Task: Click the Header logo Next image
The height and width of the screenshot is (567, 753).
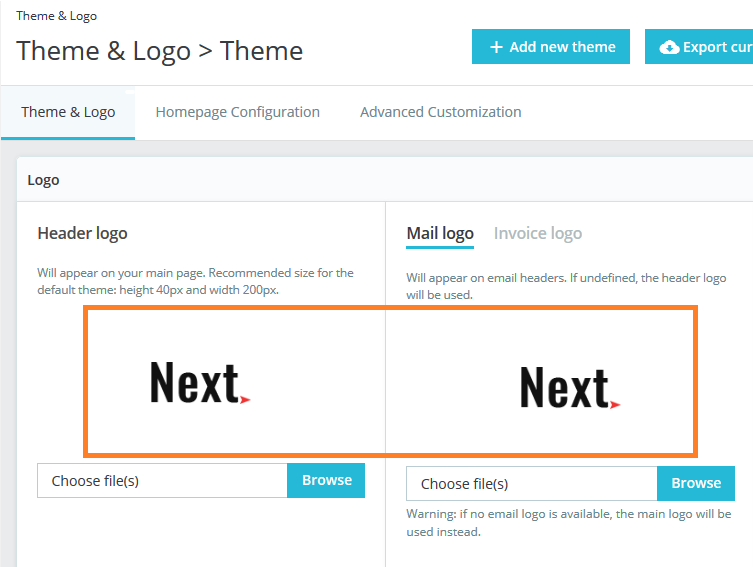Action: pos(200,383)
